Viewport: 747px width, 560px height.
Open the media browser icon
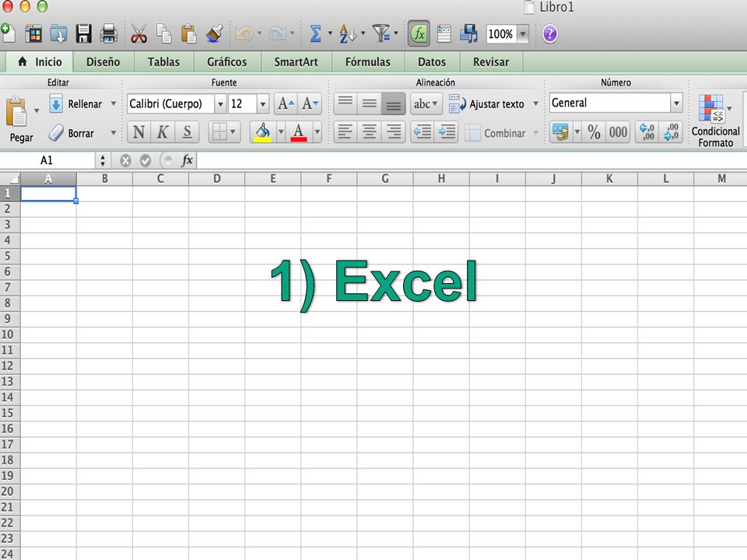pyautogui.click(x=468, y=33)
